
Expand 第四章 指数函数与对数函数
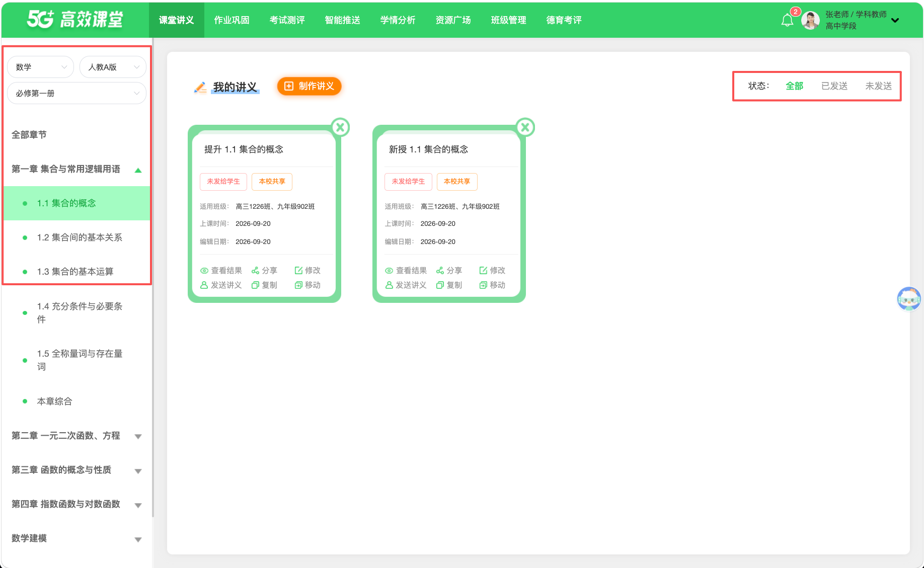click(x=138, y=505)
